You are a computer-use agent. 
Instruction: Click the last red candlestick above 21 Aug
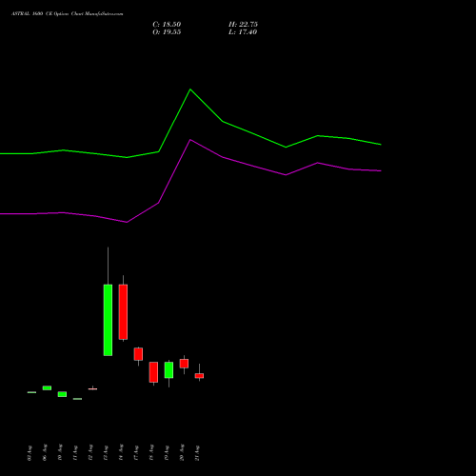pyautogui.click(x=199, y=376)
